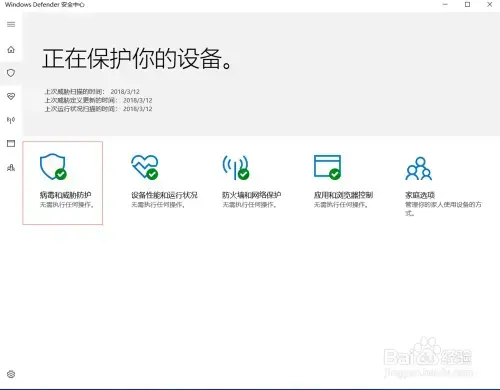Open 家庭选项 tile title

pyautogui.click(x=420, y=195)
